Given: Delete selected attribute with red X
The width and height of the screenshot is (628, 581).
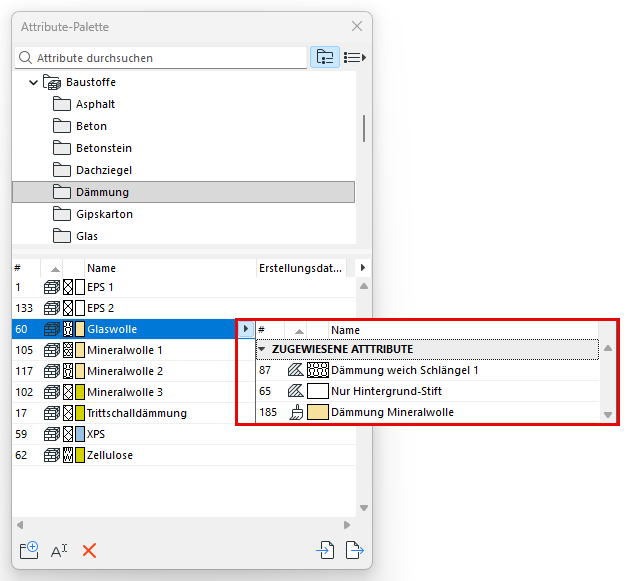Looking at the screenshot, I should coord(89,551).
